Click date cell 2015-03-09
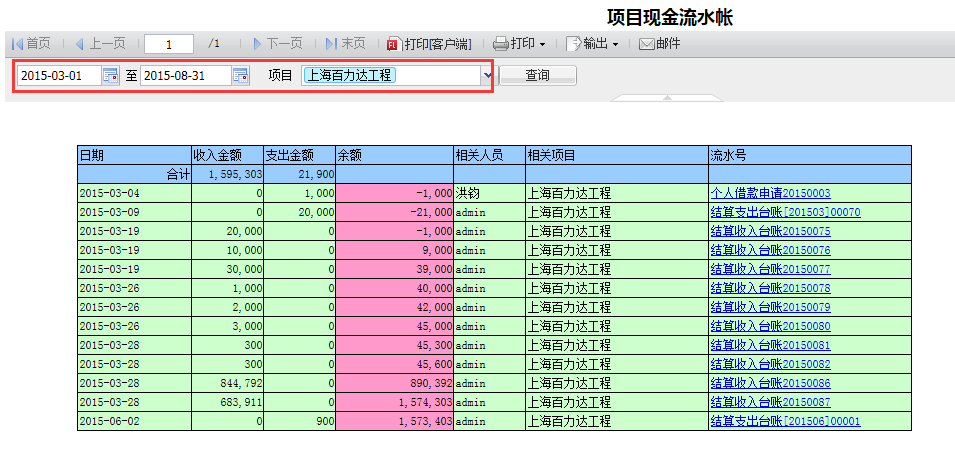Screen dimensions: 955x467 [135, 212]
